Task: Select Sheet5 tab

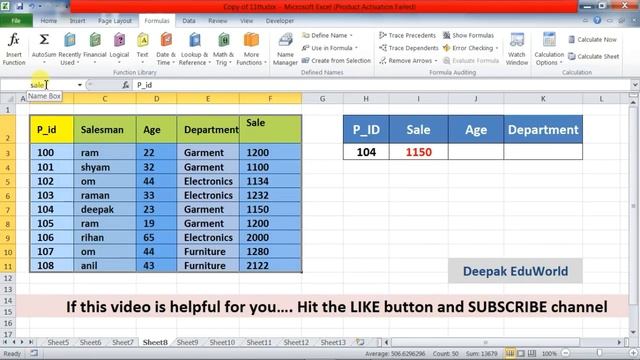Action: tap(58, 342)
